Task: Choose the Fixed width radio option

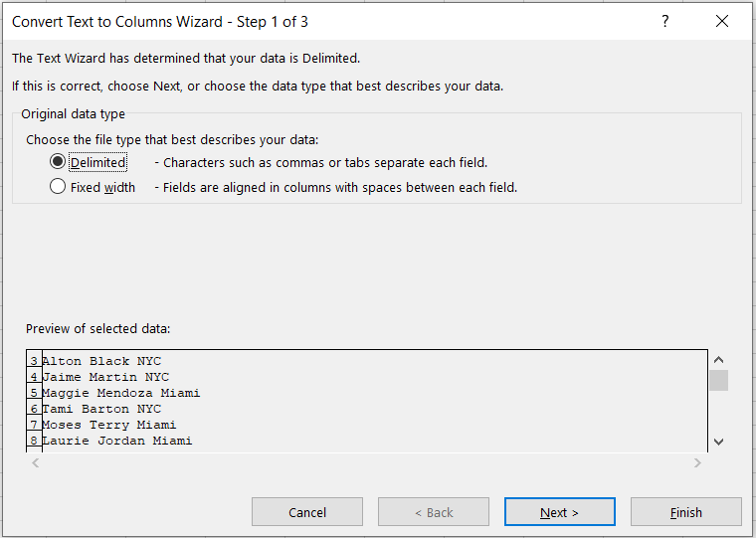Action: [58, 187]
